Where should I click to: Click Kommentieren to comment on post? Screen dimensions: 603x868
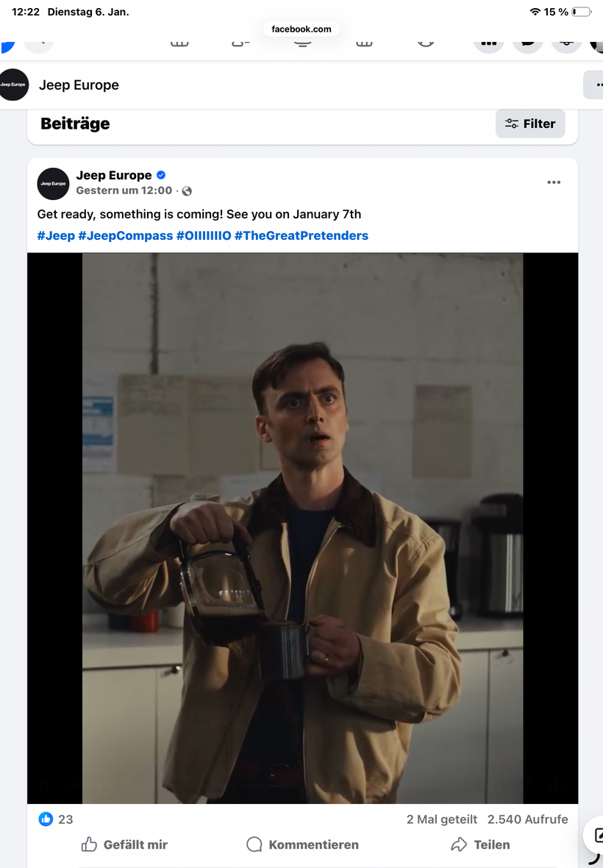pos(303,844)
